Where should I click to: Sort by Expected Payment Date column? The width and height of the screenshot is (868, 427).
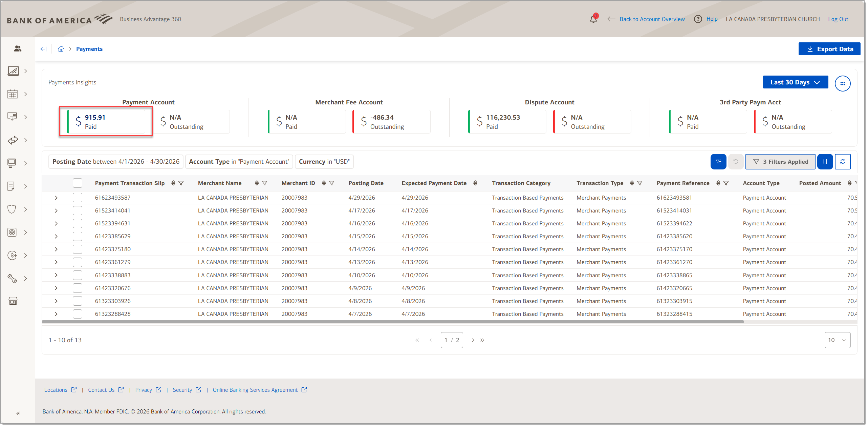[x=475, y=183]
